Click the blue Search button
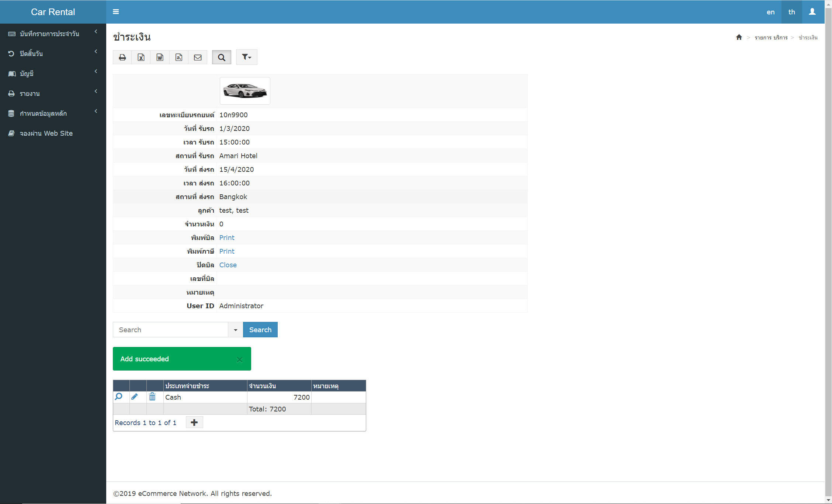832x504 pixels. pyautogui.click(x=260, y=330)
